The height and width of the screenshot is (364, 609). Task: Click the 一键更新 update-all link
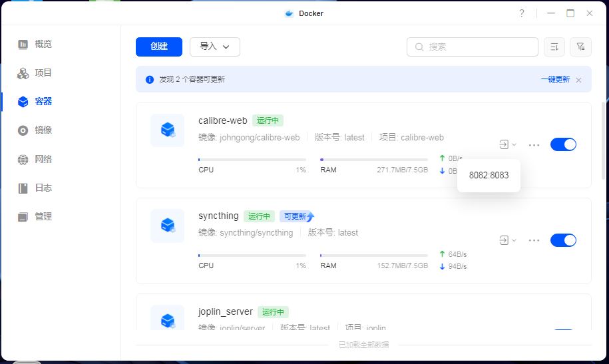point(555,79)
